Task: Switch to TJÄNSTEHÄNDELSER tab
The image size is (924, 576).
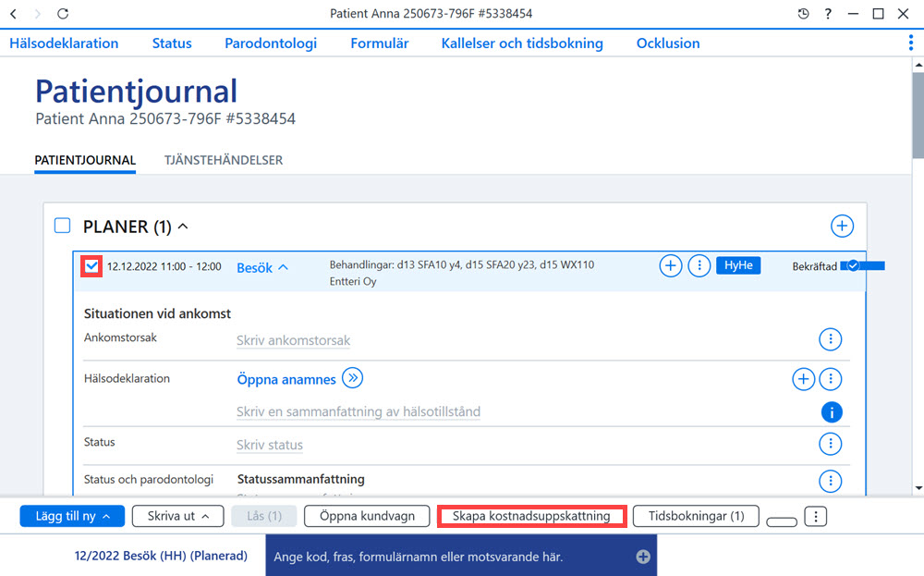Action: [224, 160]
